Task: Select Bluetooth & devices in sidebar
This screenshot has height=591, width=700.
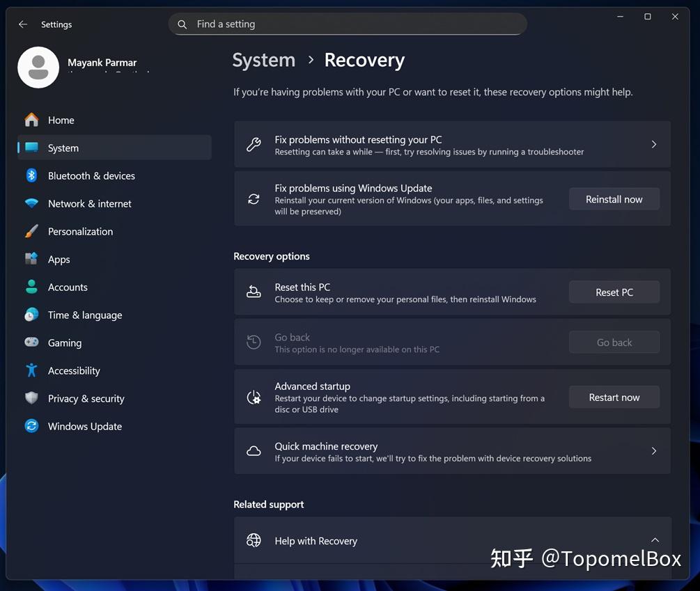Action: point(114,175)
